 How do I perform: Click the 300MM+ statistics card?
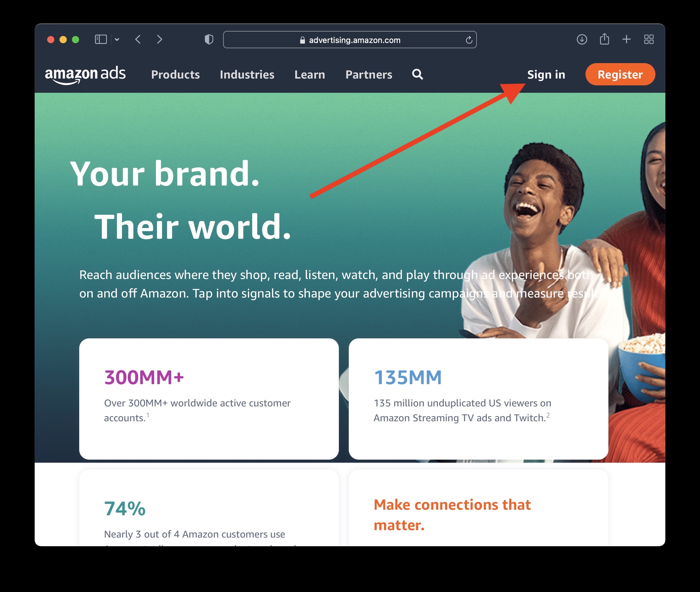(209, 399)
